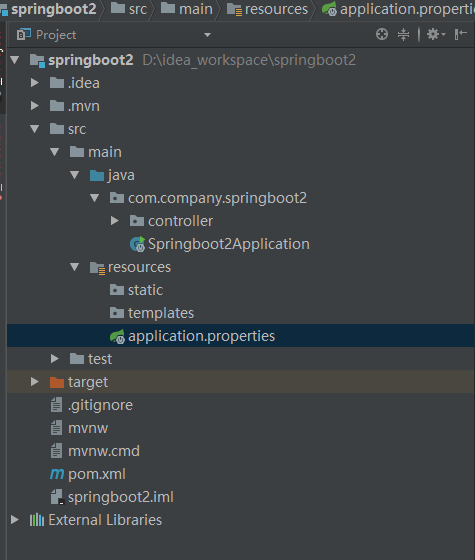Select the target folder name

click(88, 383)
